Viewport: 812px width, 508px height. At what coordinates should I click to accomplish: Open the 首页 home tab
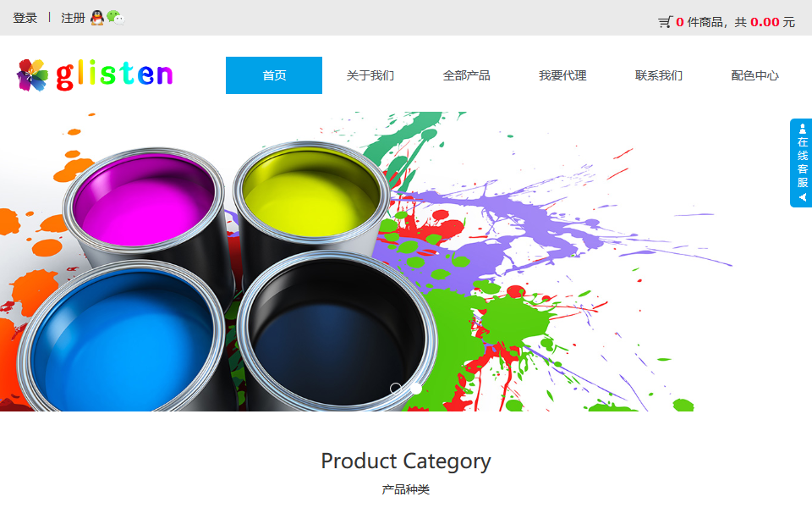point(274,75)
